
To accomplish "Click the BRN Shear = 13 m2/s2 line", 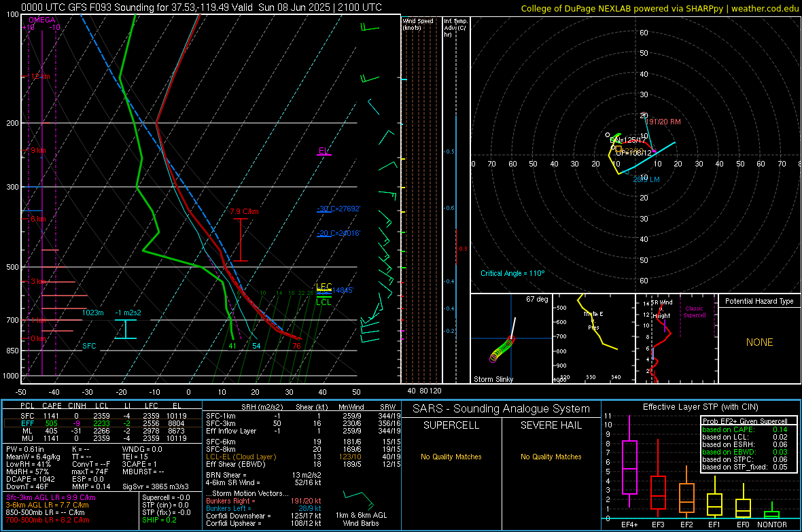I will [x=264, y=475].
